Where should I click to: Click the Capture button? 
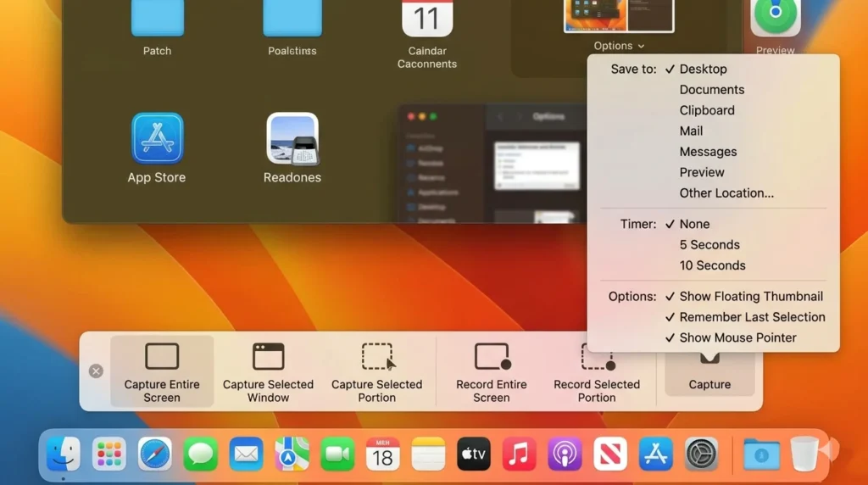pos(709,374)
